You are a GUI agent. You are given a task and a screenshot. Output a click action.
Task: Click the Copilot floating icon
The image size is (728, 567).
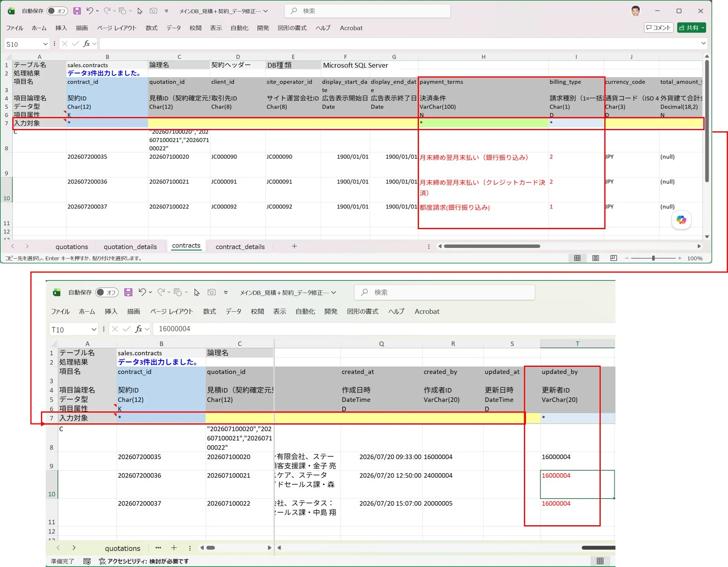tap(681, 220)
